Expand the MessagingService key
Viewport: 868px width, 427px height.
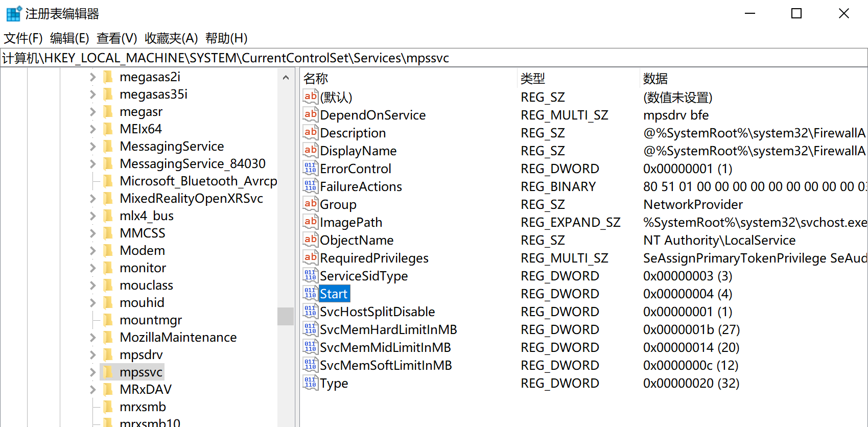point(92,146)
